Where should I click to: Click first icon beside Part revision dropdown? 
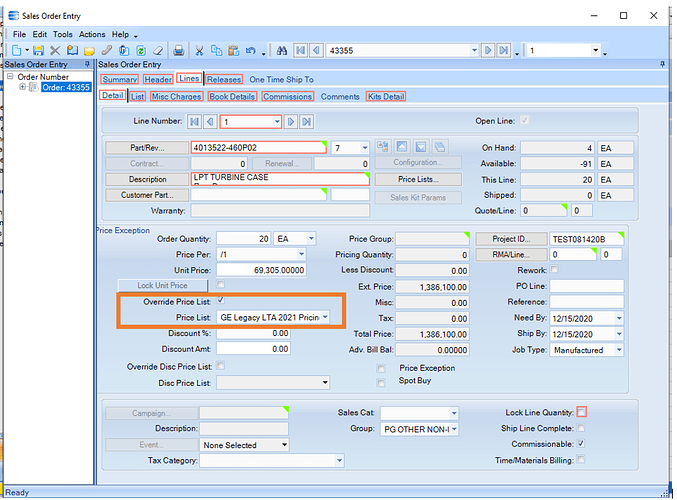(x=382, y=147)
